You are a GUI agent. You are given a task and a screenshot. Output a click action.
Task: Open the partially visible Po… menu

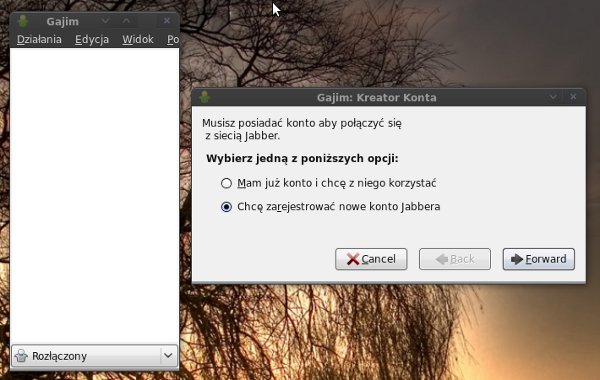(x=173, y=39)
